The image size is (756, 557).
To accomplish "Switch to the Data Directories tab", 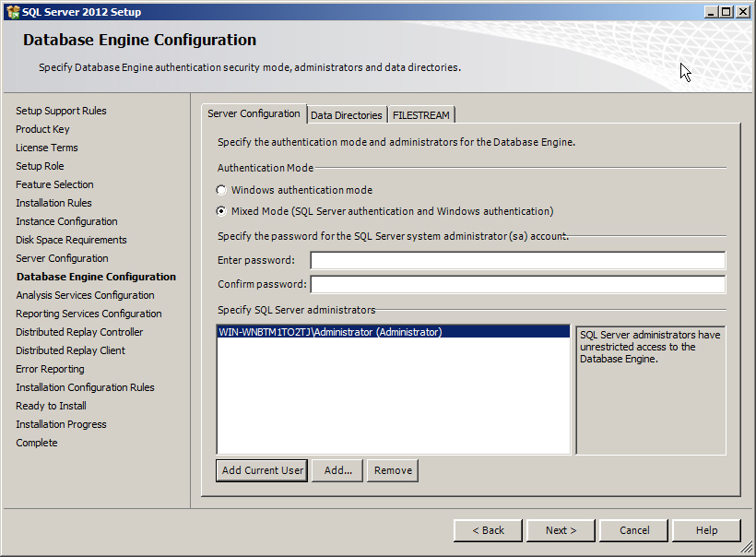I will pos(346,115).
